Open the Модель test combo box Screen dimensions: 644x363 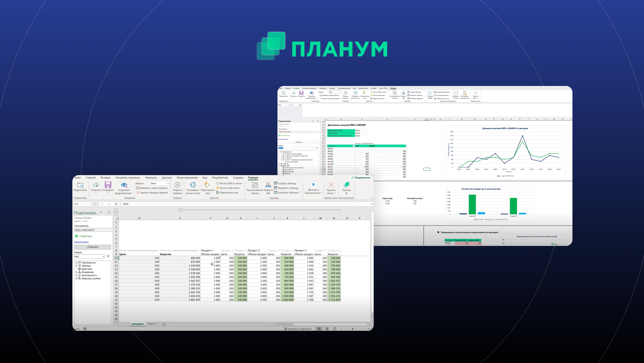103,257
